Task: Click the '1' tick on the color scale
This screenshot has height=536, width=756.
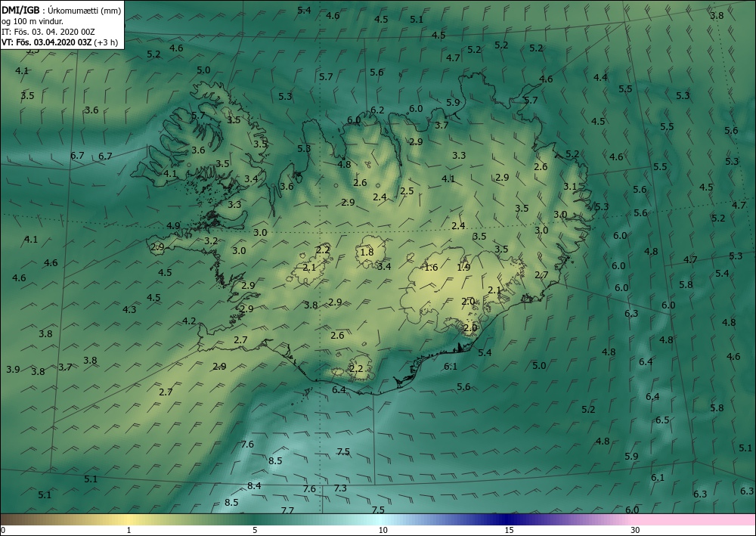Action: point(129,531)
